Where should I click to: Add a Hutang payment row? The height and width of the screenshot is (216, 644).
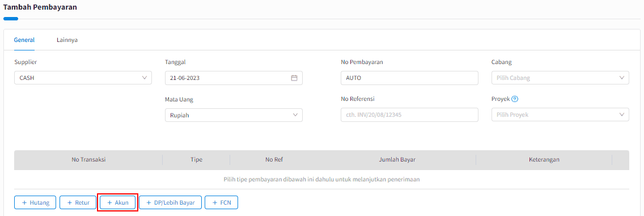tap(35, 202)
